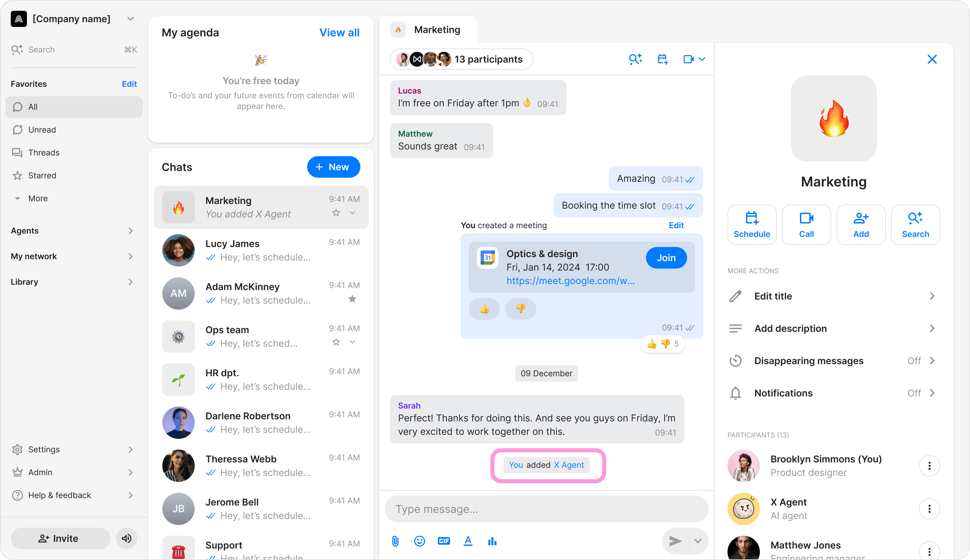
Task: Click the Search action in details panel
Action: [x=915, y=224]
